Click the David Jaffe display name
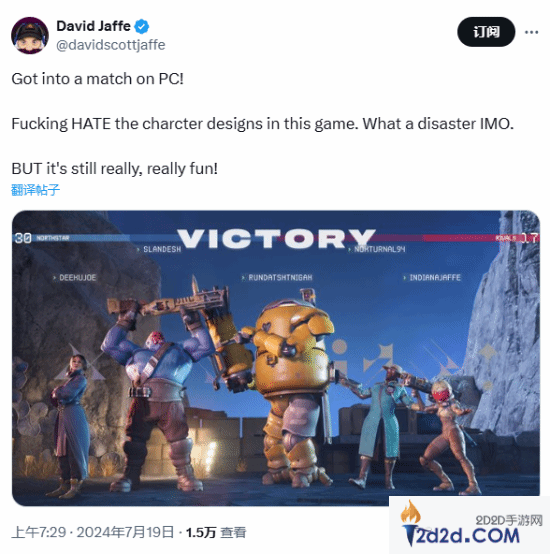Image resolution: width=550 pixels, height=554 pixels. [x=94, y=26]
